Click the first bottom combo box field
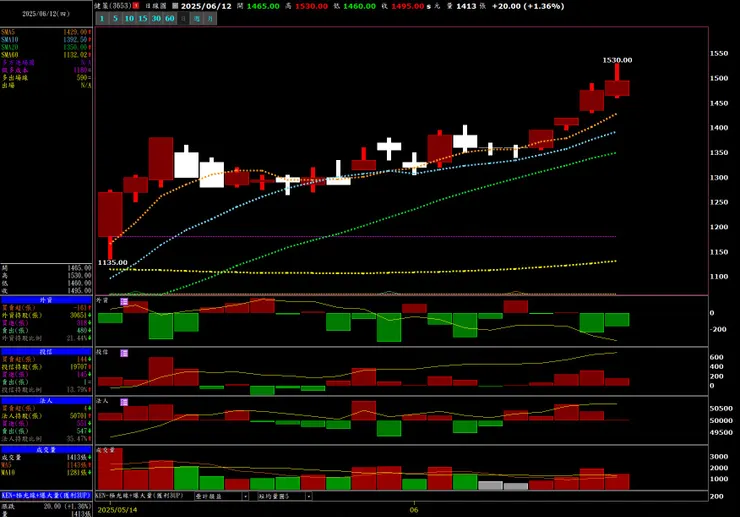The image size is (740, 517). 221,496
